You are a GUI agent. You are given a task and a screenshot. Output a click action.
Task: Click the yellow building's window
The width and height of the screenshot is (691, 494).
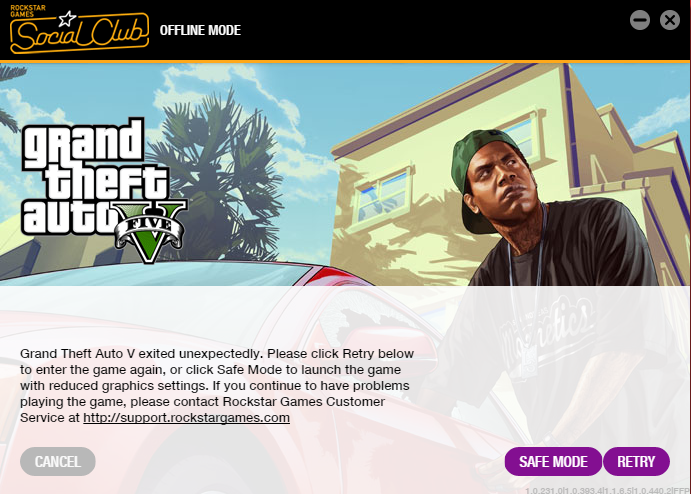pyautogui.click(x=383, y=194)
